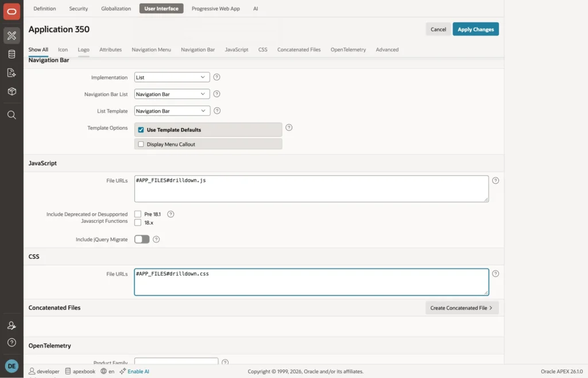This screenshot has width=588, height=378.
Task: Open the Navigation Bar List dropdown
Action: click(x=172, y=94)
